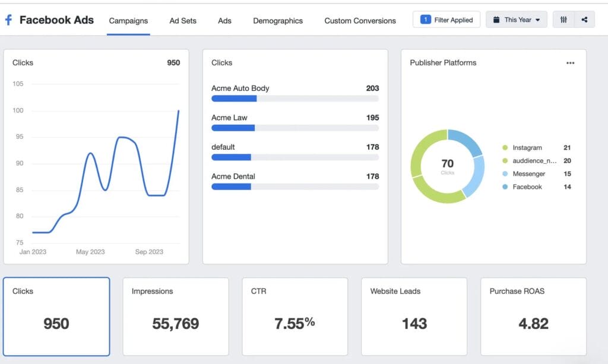Click the Messenger legend label
Screen dimensions: 608x364
coord(529,173)
